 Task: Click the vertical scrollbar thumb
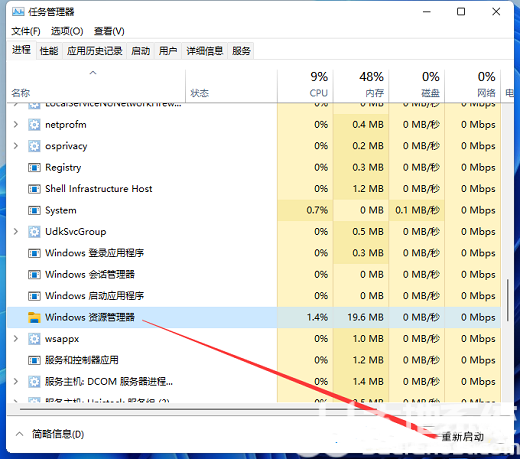pyautogui.click(x=508, y=300)
